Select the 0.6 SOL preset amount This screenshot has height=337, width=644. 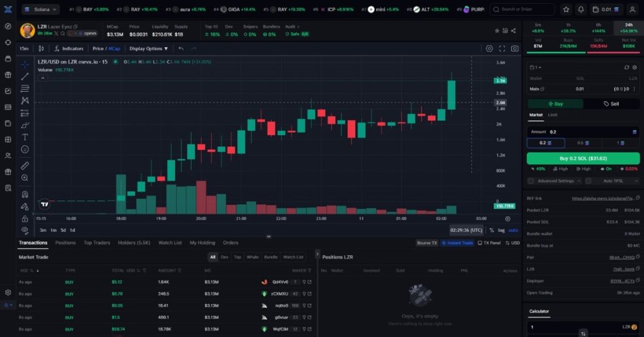(x=583, y=143)
